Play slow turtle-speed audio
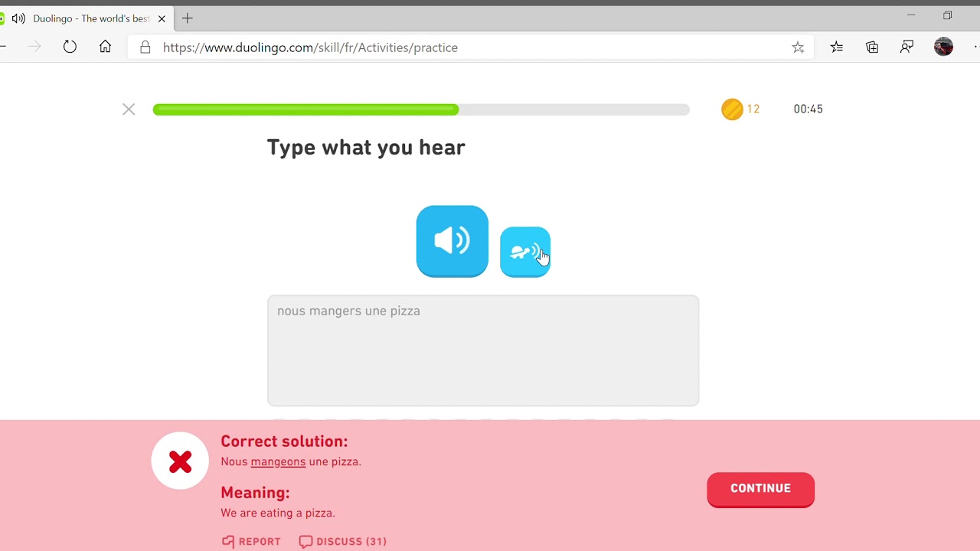The image size is (980, 551). tap(524, 252)
